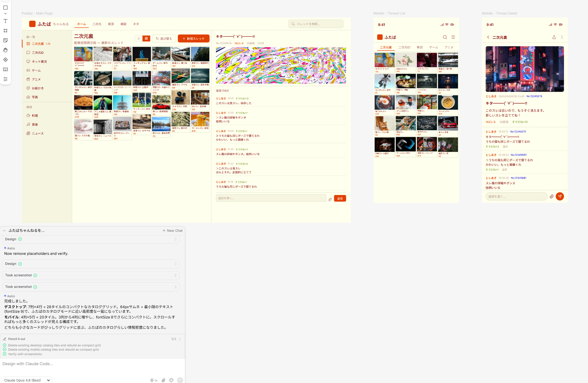
Task: Click the 新規スレッド button
Action: tap(193, 38)
